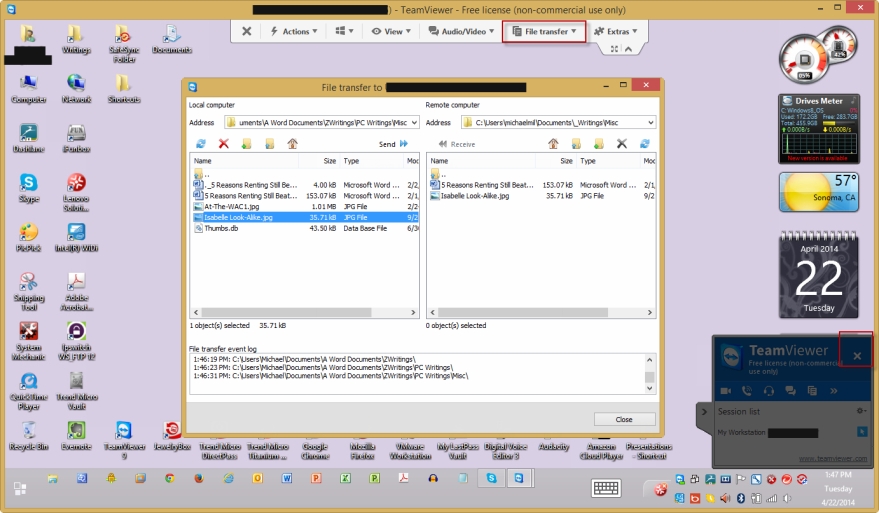Start video from TeamViewer panel

(x=723, y=389)
